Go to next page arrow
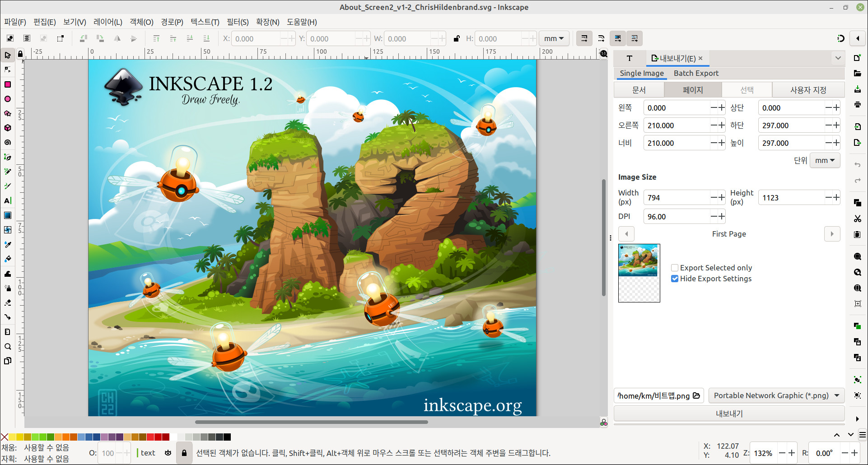This screenshot has height=465, width=868. click(x=832, y=234)
